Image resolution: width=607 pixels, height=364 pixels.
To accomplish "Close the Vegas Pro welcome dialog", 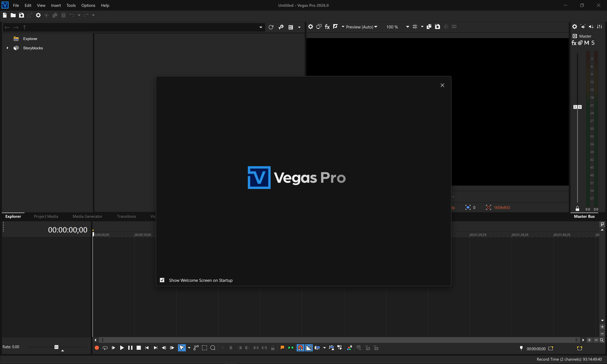I will tap(442, 85).
